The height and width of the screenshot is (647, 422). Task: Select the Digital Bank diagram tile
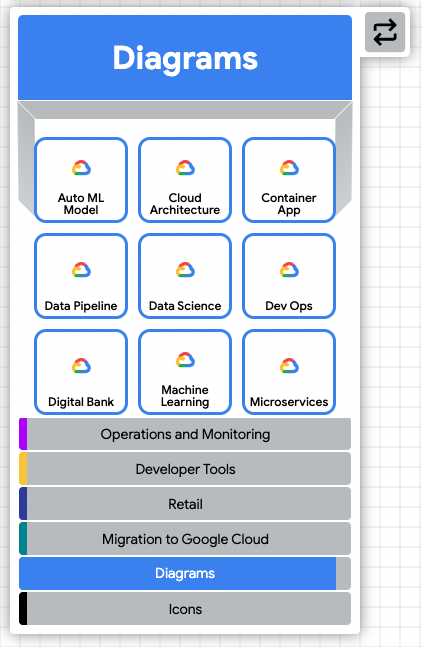tap(81, 372)
